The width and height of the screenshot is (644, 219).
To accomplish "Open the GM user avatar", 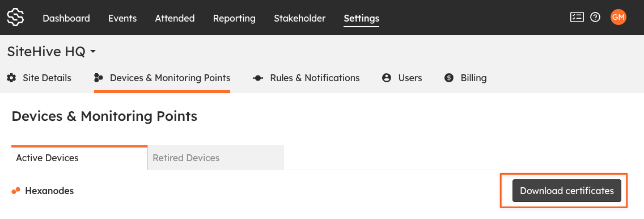I will (618, 17).
